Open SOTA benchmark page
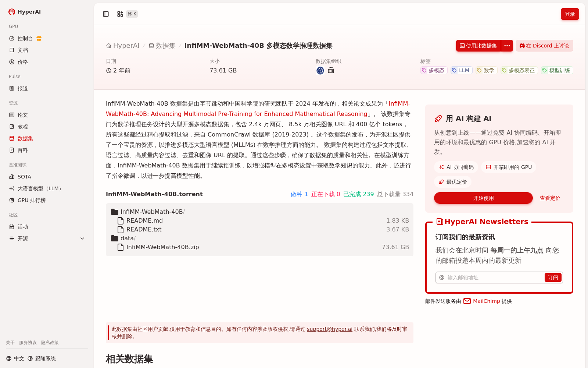The width and height of the screenshot is (588, 368). (24, 177)
